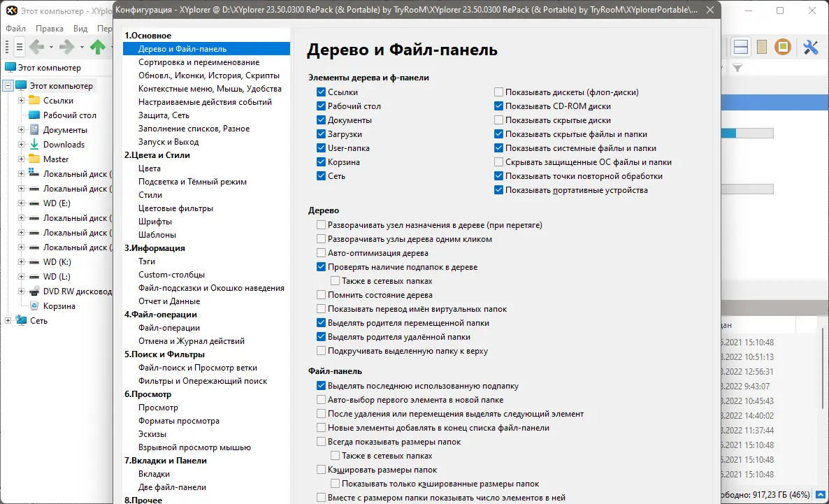Enable Показывать скрытые диски checkbox
The width and height of the screenshot is (829, 504).
point(498,120)
